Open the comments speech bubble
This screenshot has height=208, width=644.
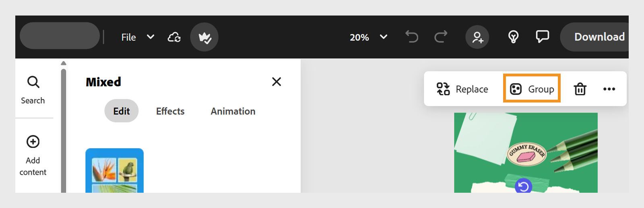tap(542, 37)
